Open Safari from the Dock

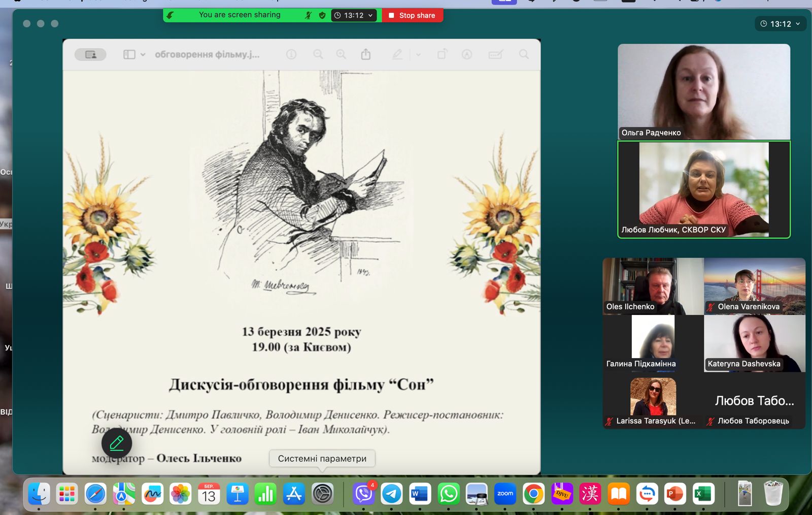pyautogui.click(x=95, y=494)
